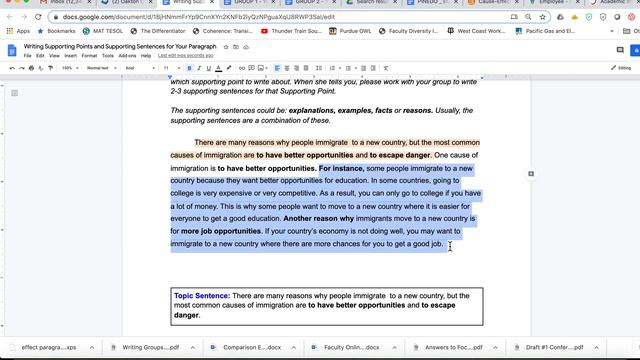Open the Insert menu
Image resolution: width=640 pixels, height=360 pixels.
70,56
